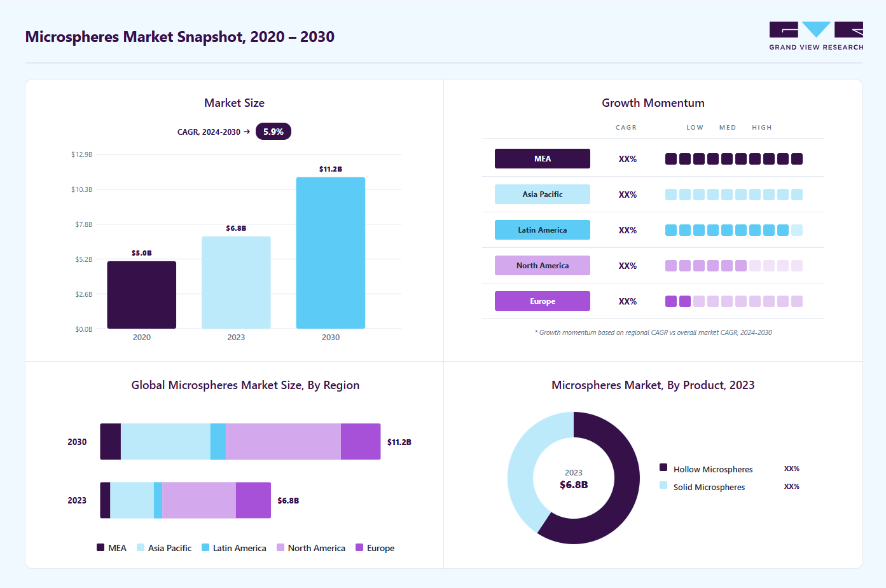Click the $5.0B label above 2020 bar

point(142,253)
